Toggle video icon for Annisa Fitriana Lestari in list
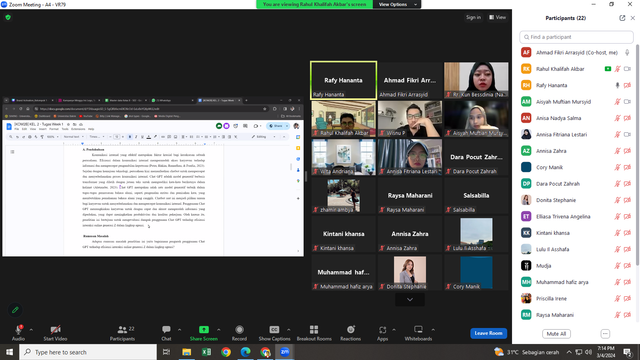The width and height of the screenshot is (640, 360). pos(627,134)
